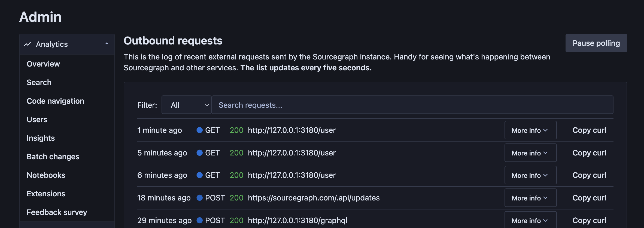Viewport: 644px width, 228px height.
Task: Click the blue status dot of 29 minutes ago request
Action: click(199, 220)
